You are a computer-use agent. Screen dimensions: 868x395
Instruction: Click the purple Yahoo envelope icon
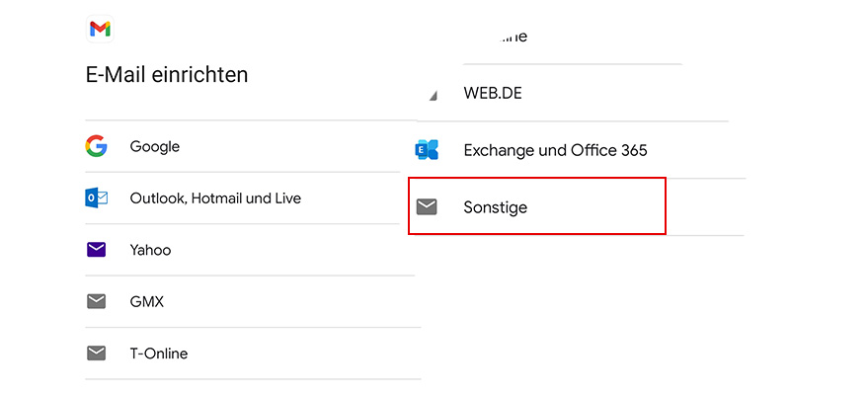click(96, 250)
